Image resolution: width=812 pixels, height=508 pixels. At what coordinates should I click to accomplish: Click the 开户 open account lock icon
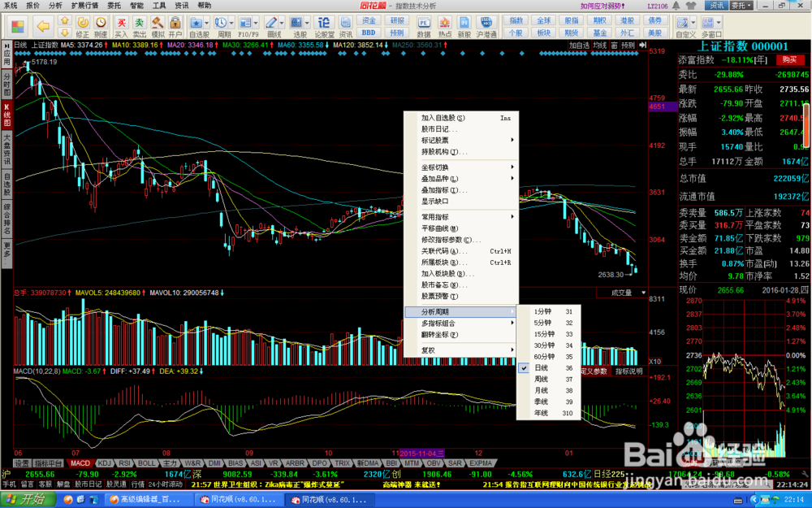pos(175,27)
